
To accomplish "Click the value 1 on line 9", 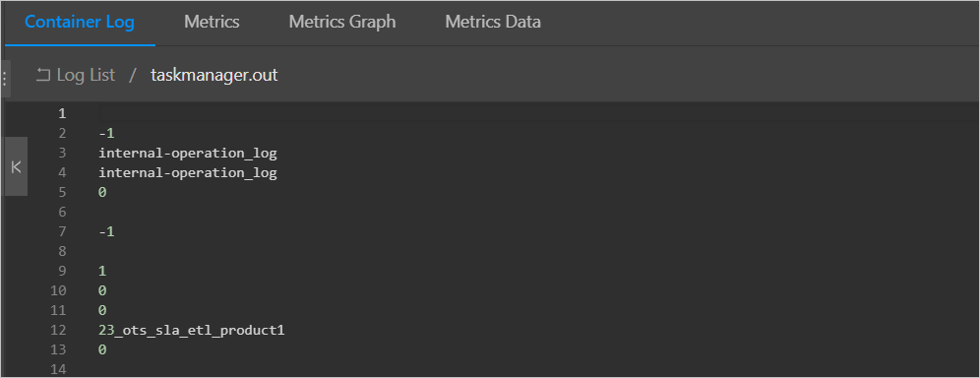I will tap(102, 271).
